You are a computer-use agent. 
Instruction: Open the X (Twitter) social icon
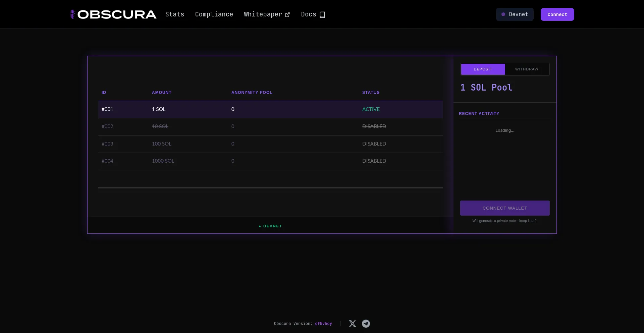point(352,324)
